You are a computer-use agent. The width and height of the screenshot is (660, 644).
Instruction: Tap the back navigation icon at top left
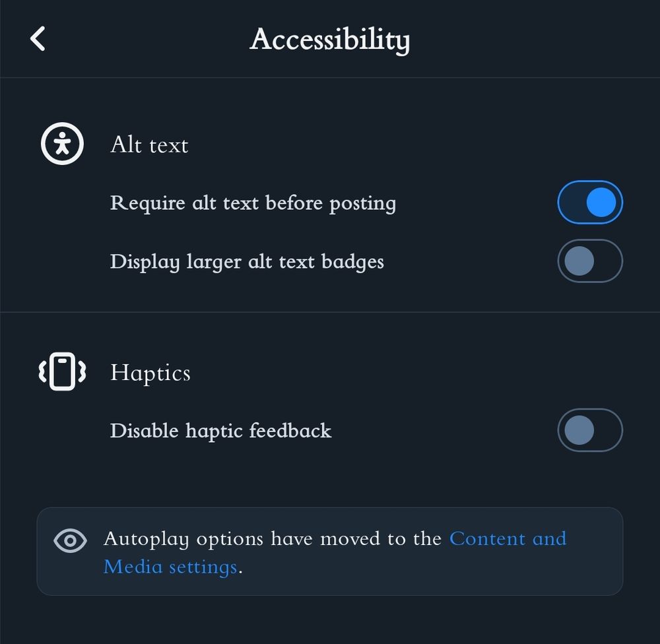[38, 38]
